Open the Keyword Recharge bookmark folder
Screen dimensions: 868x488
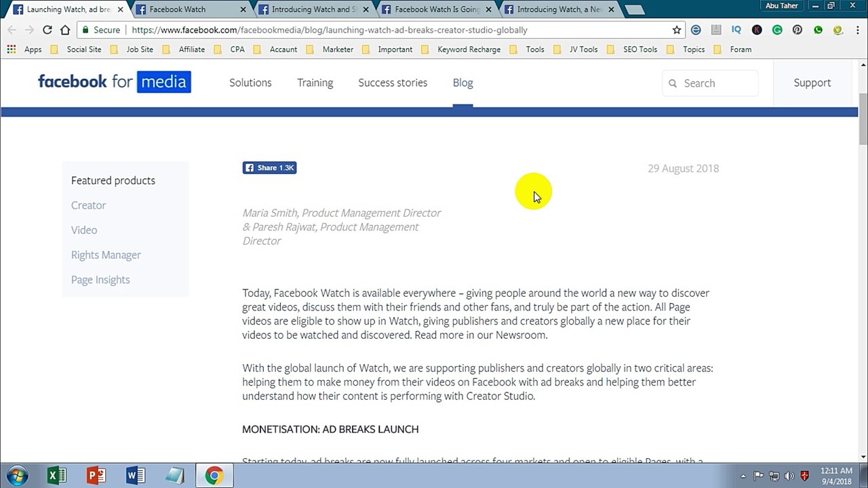[x=461, y=49]
